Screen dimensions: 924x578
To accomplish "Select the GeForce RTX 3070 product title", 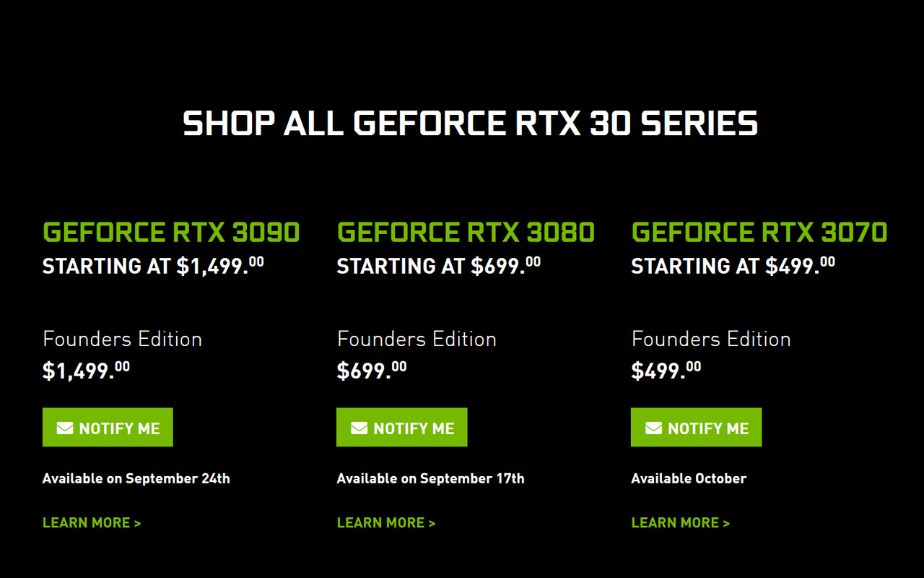I will [x=759, y=232].
